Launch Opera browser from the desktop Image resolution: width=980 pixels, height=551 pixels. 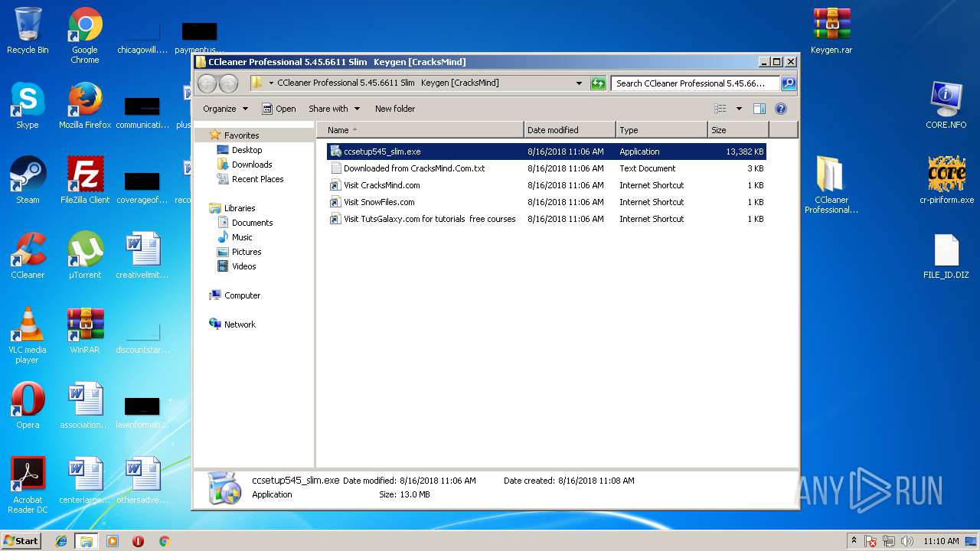tap(28, 406)
